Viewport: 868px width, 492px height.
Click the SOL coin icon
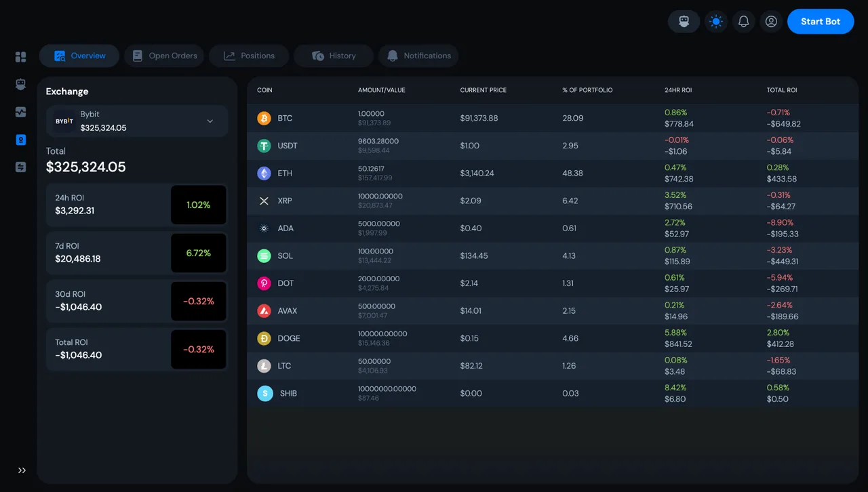coord(264,255)
